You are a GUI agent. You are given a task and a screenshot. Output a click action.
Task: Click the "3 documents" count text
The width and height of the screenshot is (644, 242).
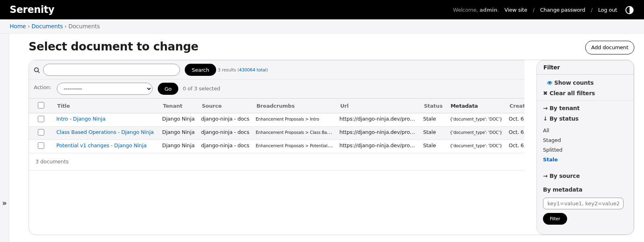pyautogui.click(x=52, y=162)
